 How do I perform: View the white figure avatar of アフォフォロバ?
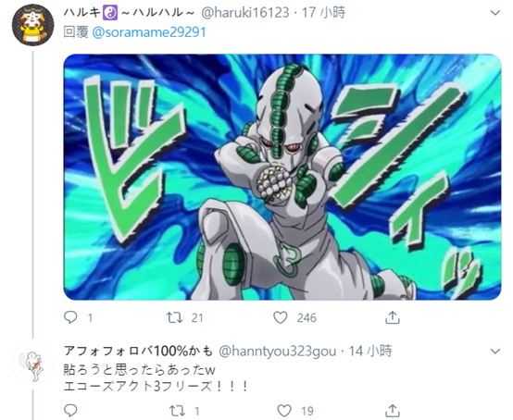(x=32, y=364)
